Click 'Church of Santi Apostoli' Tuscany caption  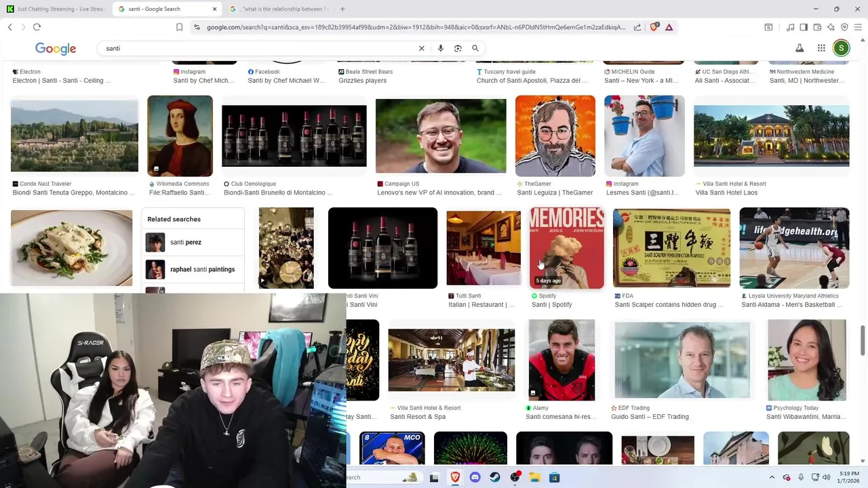[x=532, y=81]
